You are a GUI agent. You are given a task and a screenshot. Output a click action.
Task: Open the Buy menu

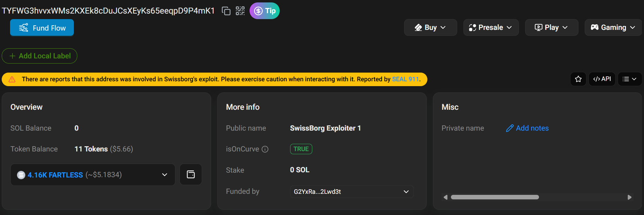[430, 27]
